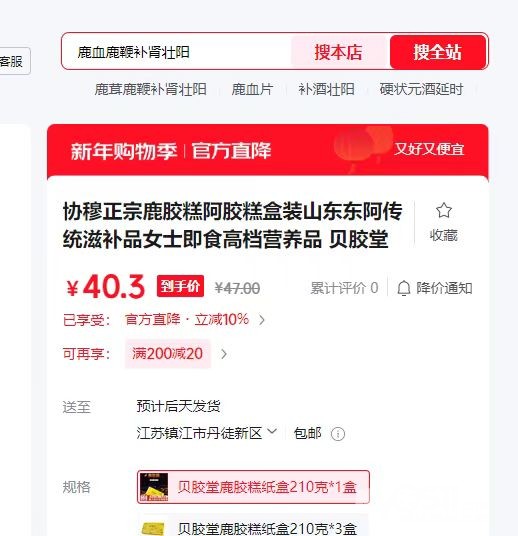Click the 新年购物季 官方直降 banner
Screen dimensions: 518x536
tap(268, 151)
